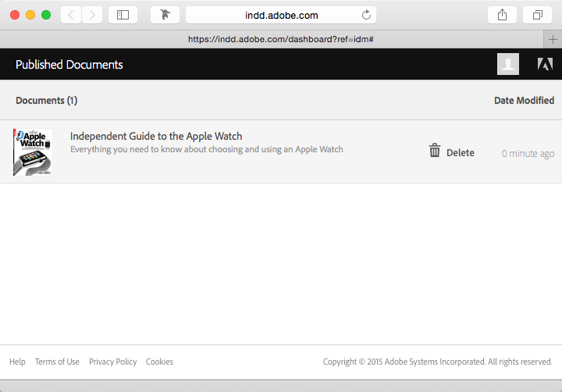Open Apple Watch guide cover thumbnail

coord(33,152)
